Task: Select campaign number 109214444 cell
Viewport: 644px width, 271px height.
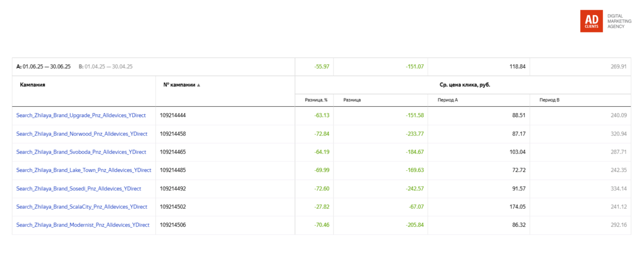Action: pyautogui.click(x=173, y=115)
